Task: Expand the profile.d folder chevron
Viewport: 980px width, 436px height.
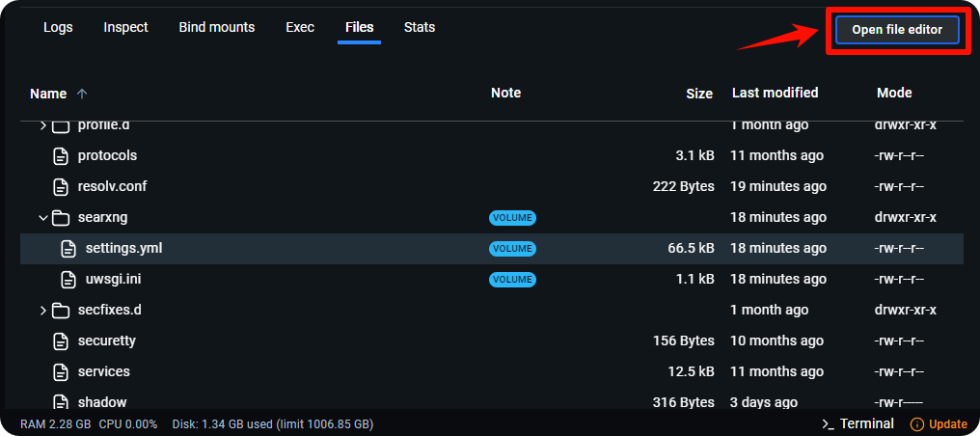Action: point(42,126)
